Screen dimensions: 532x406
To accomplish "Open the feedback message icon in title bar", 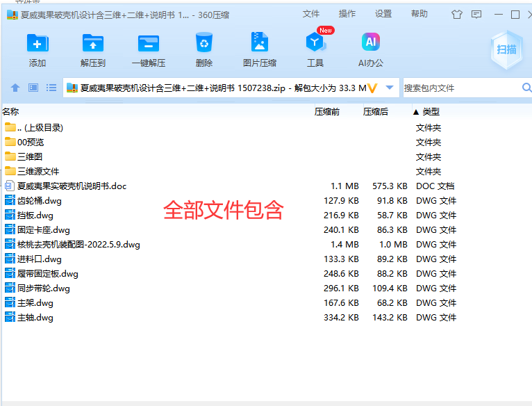I will tap(476, 15).
